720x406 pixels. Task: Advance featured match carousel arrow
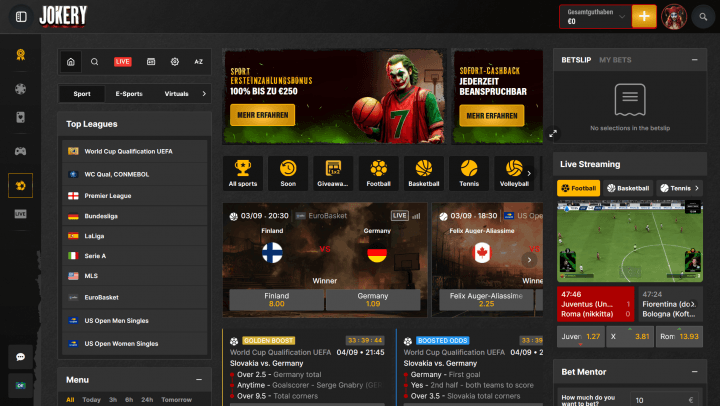click(x=529, y=259)
